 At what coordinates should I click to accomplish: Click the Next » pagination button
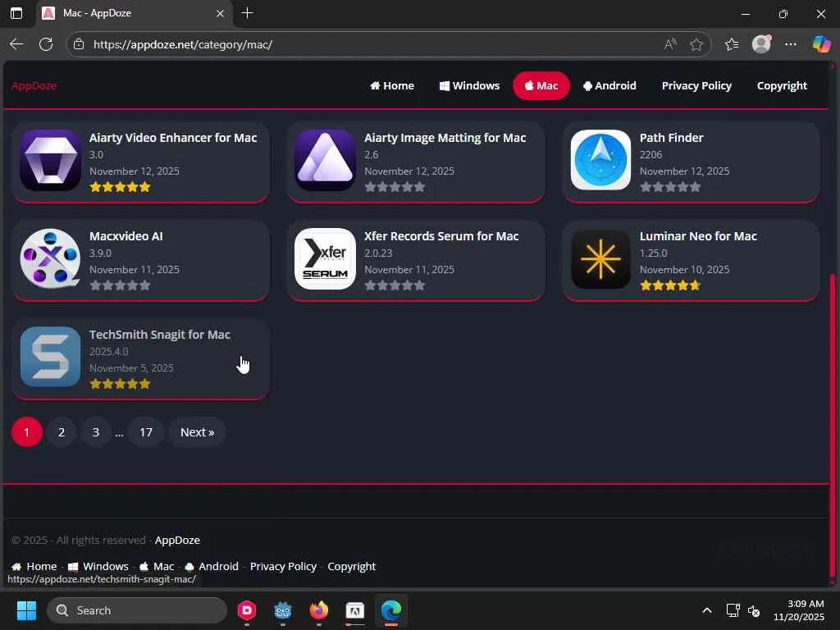pos(197,431)
